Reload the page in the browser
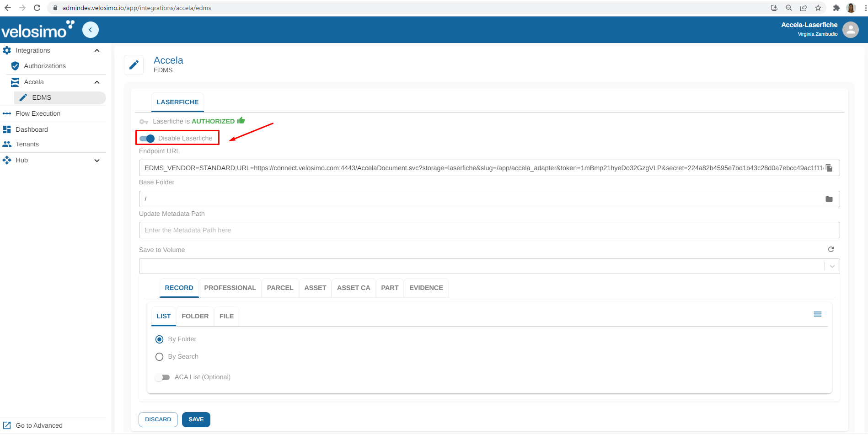The width and height of the screenshot is (868, 435). point(37,8)
